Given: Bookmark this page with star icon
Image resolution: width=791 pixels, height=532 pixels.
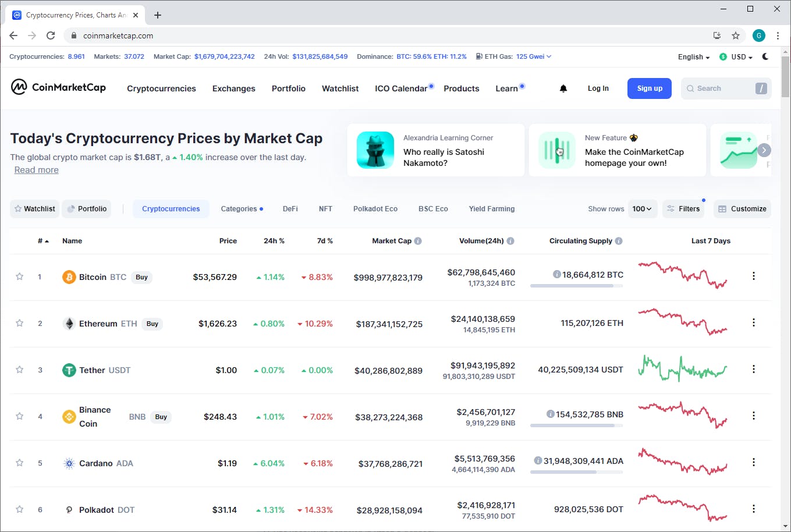Looking at the screenshot, I should pyautogui.click(x=736, y=36).
